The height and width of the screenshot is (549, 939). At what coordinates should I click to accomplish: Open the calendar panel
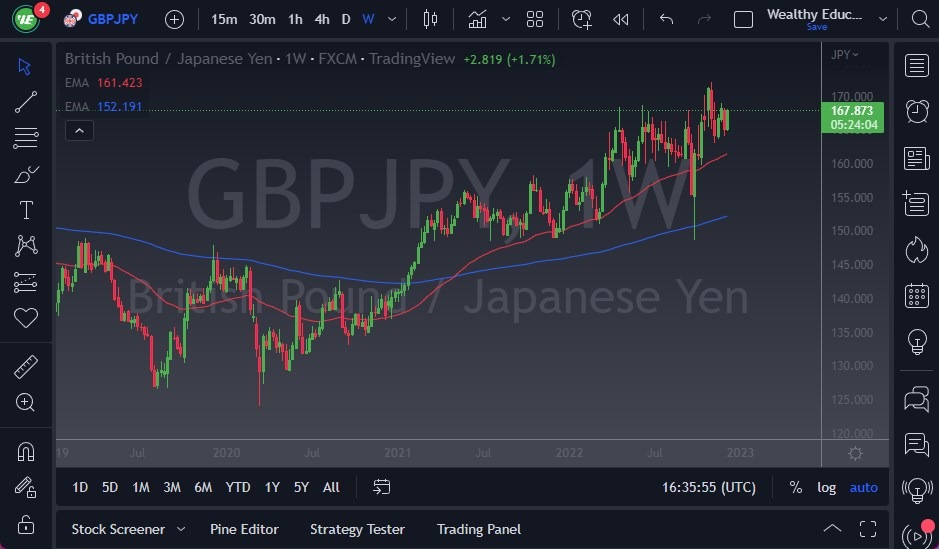click(917, 295)
